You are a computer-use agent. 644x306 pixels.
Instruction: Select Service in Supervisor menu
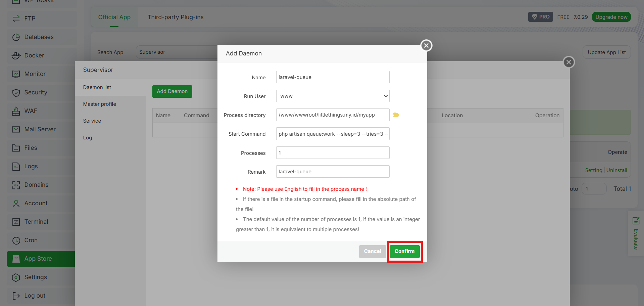pos(110,121)
